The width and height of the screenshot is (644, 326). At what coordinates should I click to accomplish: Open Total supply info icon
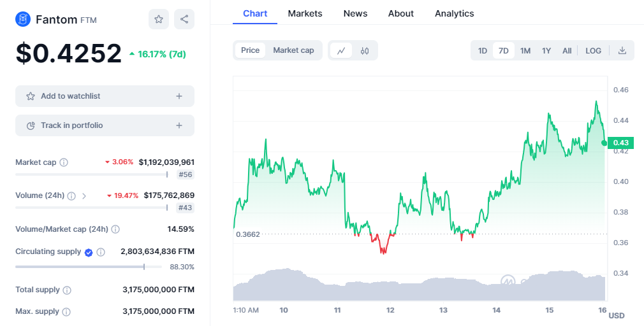67,290
